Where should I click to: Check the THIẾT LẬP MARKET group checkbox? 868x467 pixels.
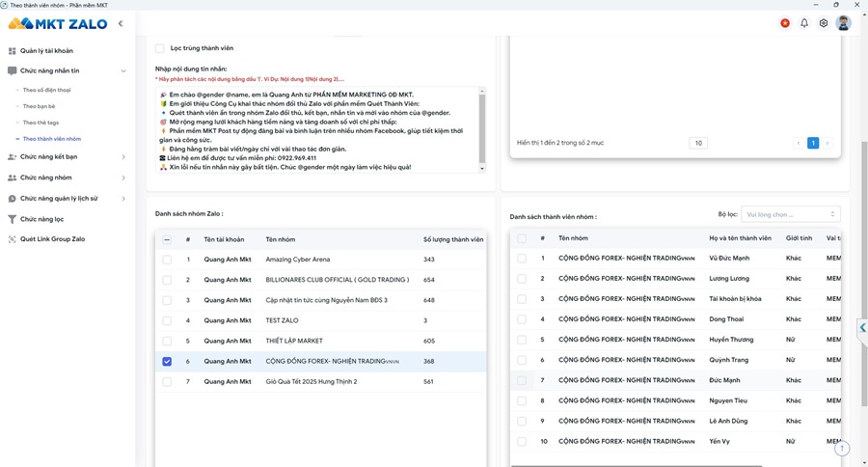tap(167, 342)
